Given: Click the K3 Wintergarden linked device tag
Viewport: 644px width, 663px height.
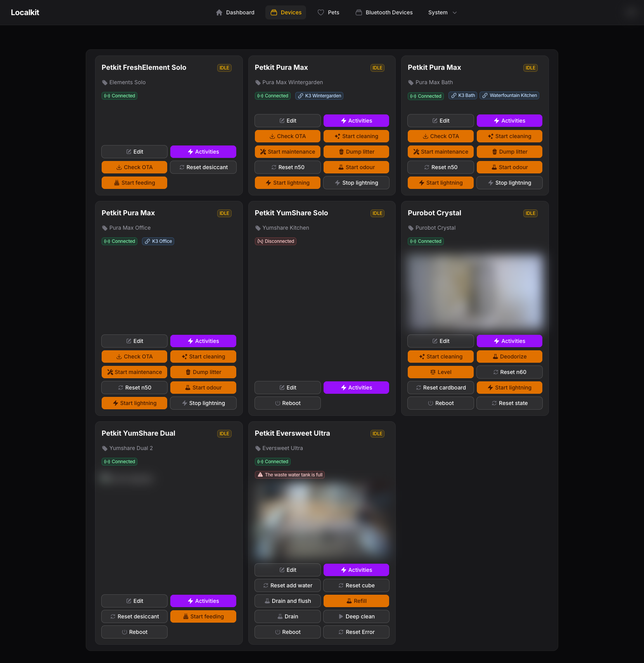Looking at the screenshot, I should pyautogui.click(x=319, y=96).
